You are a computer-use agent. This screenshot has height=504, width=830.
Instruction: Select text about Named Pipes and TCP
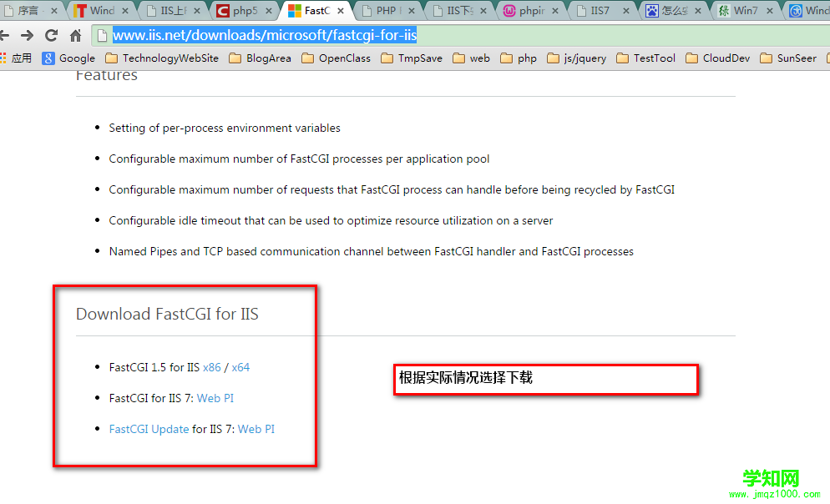(371, 251)
